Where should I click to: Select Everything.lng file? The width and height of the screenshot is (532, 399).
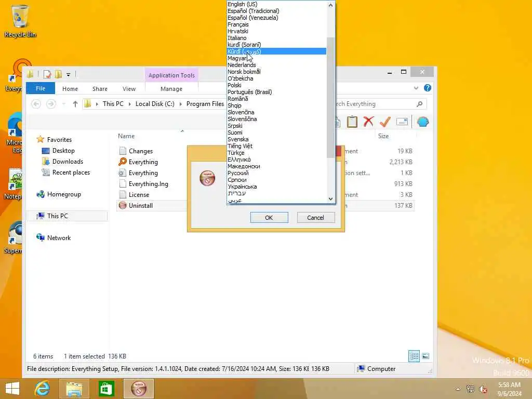coord(143,183)
